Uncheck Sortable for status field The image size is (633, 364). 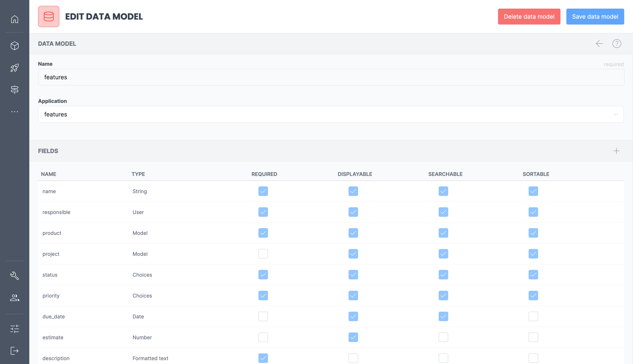[x=533, y=275]
